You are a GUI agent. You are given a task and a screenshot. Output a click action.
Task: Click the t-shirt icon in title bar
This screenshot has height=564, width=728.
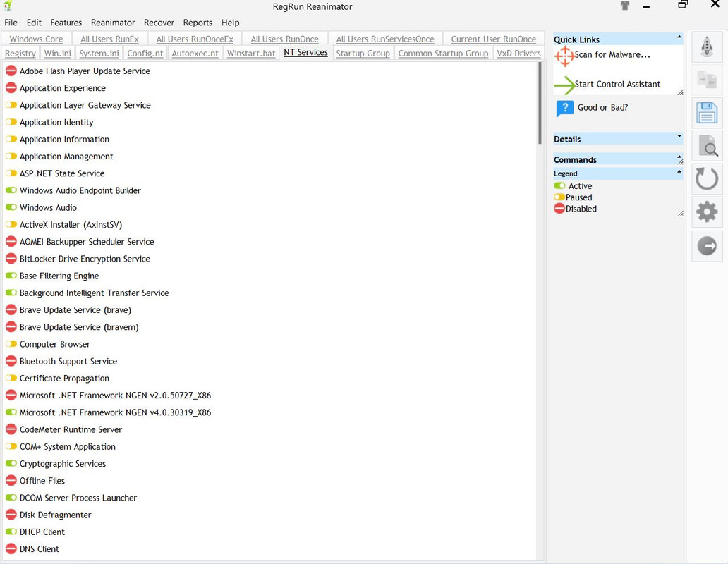[625, 6]
